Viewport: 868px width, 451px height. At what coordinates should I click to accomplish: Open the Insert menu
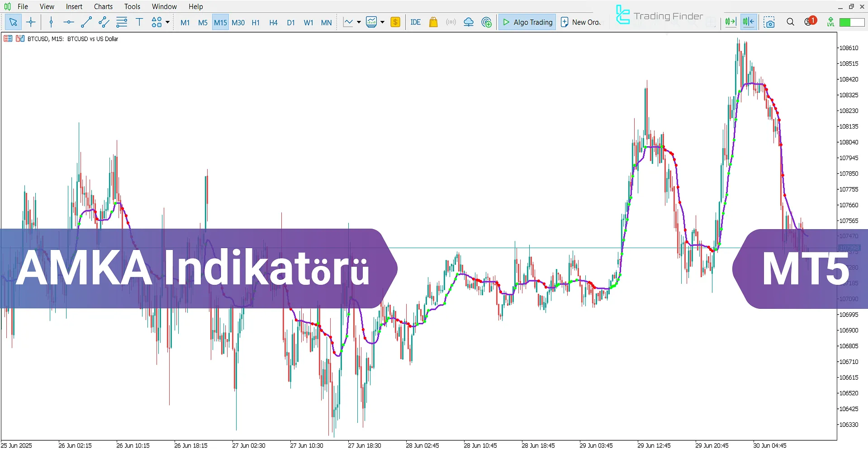pyautogui.click(x=74, y=6)
